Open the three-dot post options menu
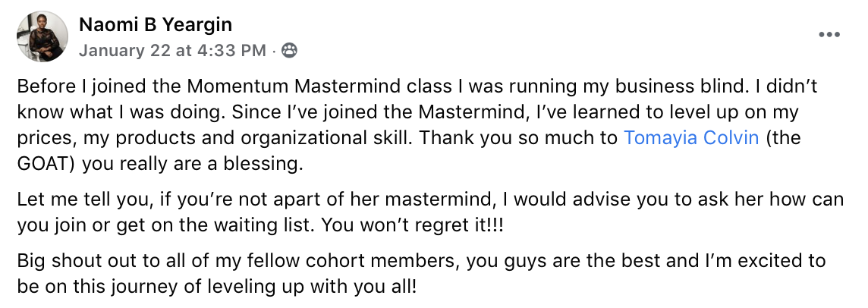 click(x=829, y=35)
